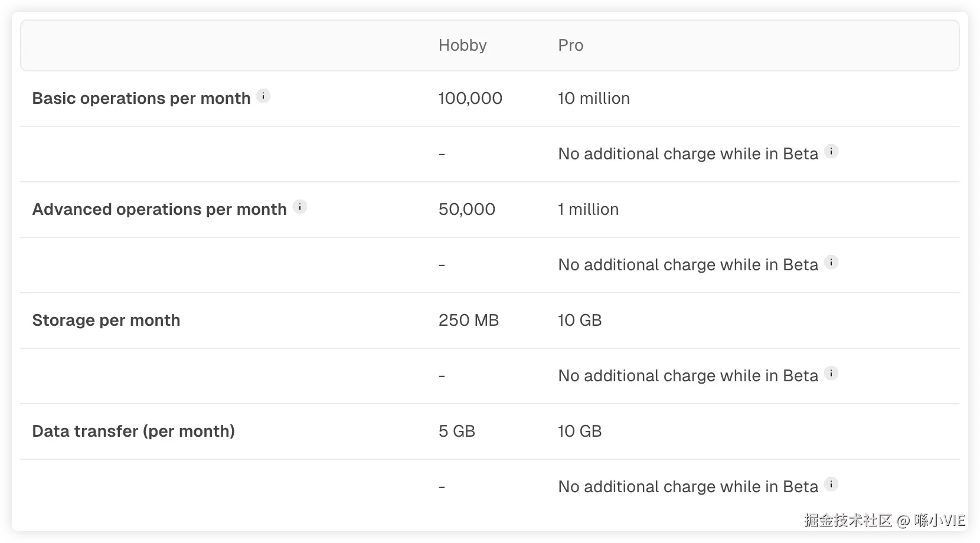Click the 1 million Pro value
The image size is (980, 543).
(x=588, y=209)
